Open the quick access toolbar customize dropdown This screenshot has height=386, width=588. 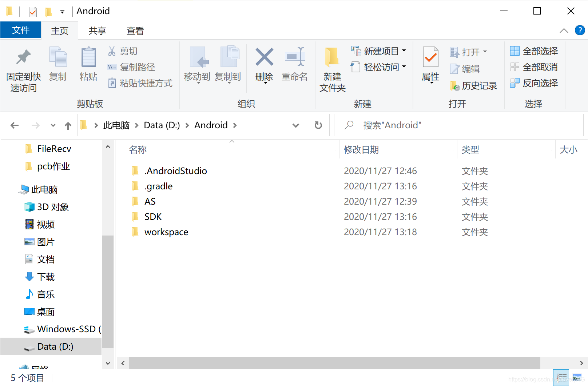pos(63,12)
